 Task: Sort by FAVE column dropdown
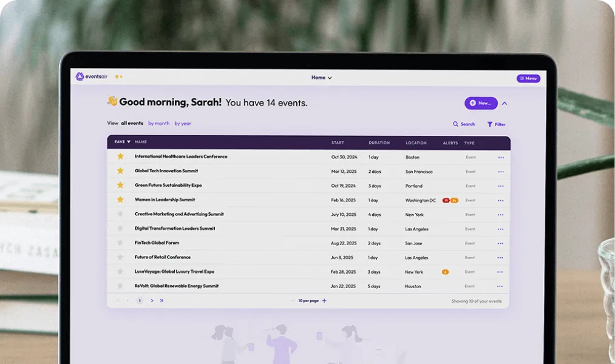tap(123, 142)
